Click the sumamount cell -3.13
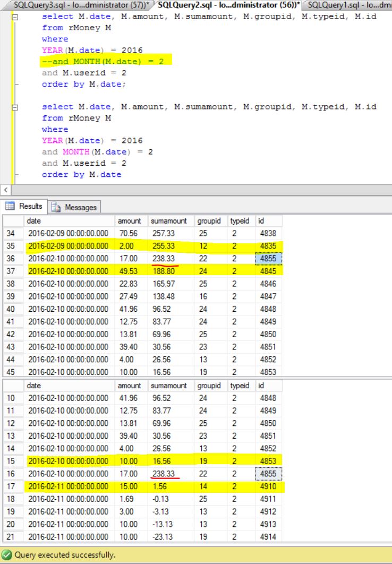Screen dimensions: 392x564 point(171,511)
